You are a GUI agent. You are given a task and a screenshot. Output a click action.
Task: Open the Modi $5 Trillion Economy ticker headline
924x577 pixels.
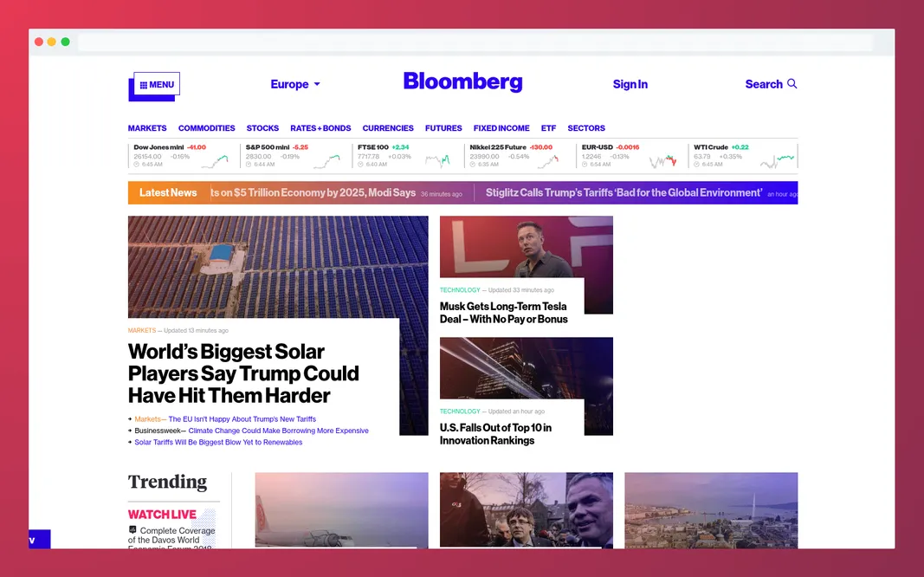click(313, 192)
